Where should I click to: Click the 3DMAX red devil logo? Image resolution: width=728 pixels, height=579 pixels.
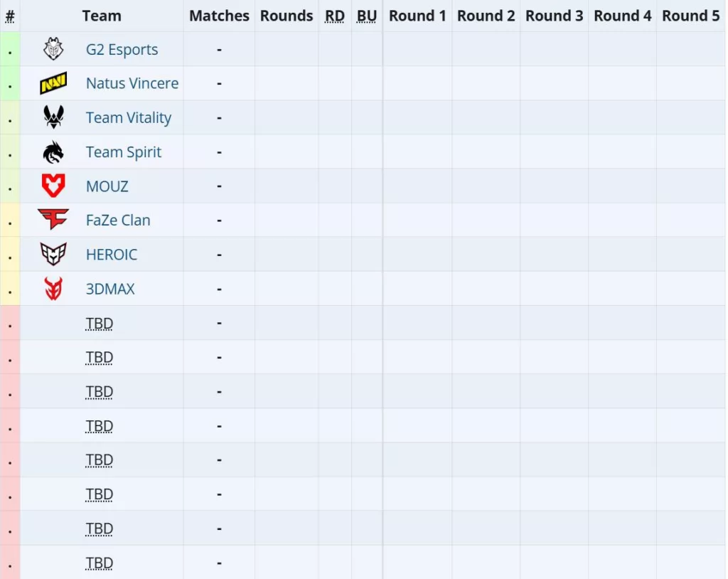pyautogui.click(x=53, y=289)
